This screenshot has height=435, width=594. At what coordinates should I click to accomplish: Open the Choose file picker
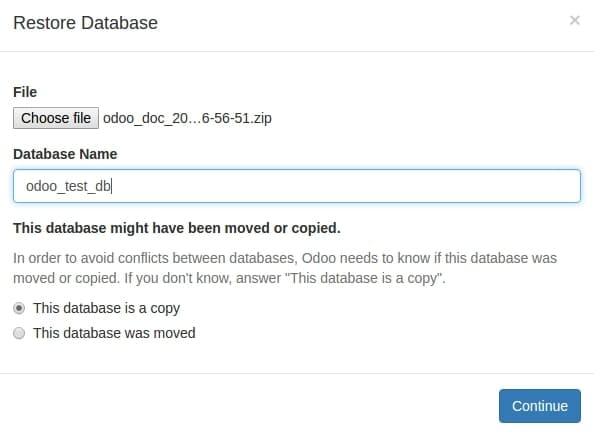pyautogui.click(x=56, y=118)
